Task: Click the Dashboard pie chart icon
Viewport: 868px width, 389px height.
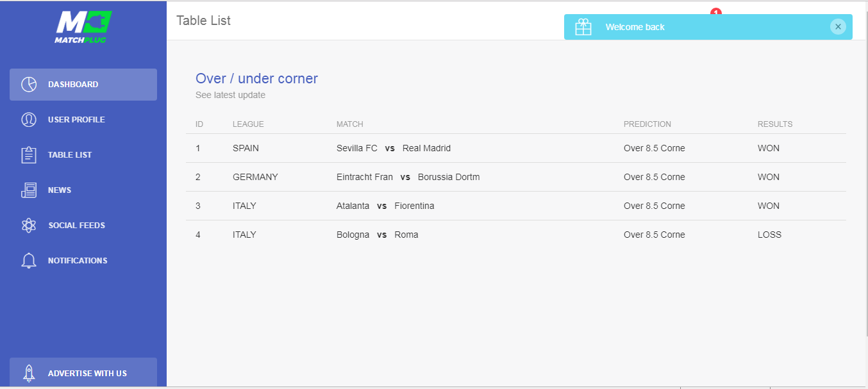Action: click(29, 85)
